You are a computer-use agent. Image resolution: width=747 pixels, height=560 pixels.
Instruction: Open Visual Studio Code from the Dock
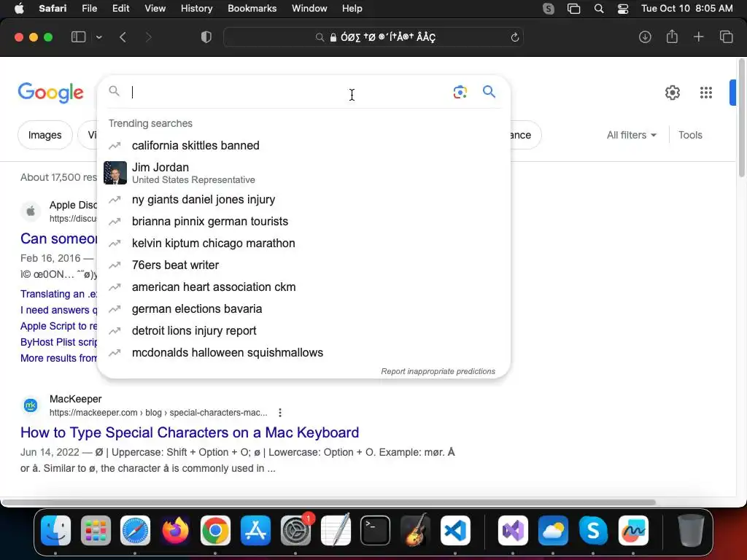455,530
